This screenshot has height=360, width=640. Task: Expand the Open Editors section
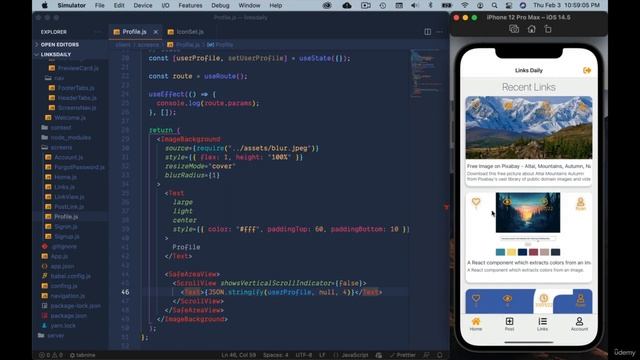point(60,44)
